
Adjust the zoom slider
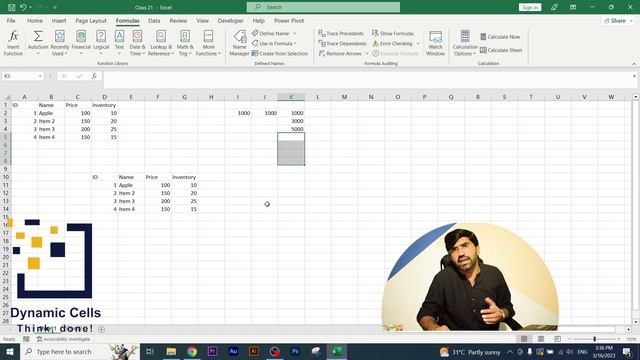click(594, 339)
